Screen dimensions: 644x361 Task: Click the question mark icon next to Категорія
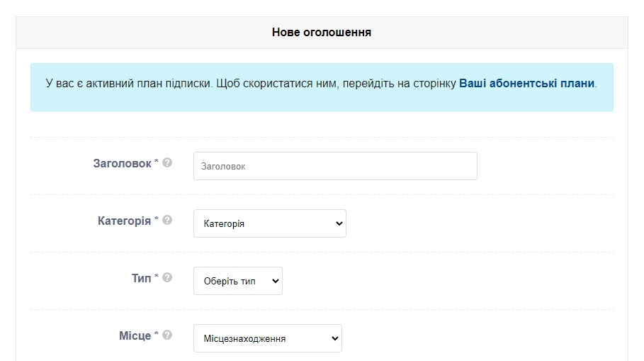[167, 221]
